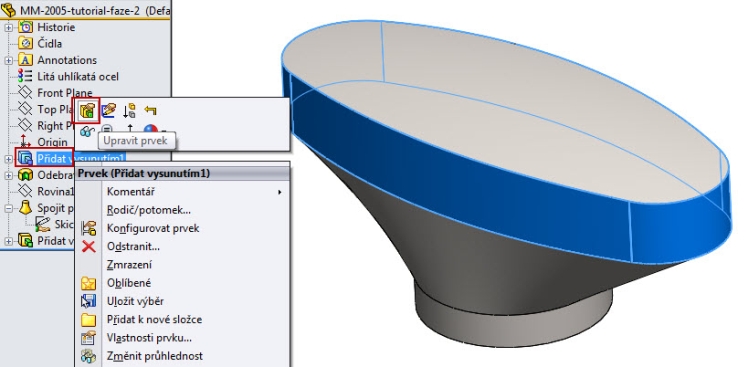Image resolution: width=750 pixels, height=367 pixels.
Task: Choose Uložit výběr menu entry
Action: (x=183, y=301)
